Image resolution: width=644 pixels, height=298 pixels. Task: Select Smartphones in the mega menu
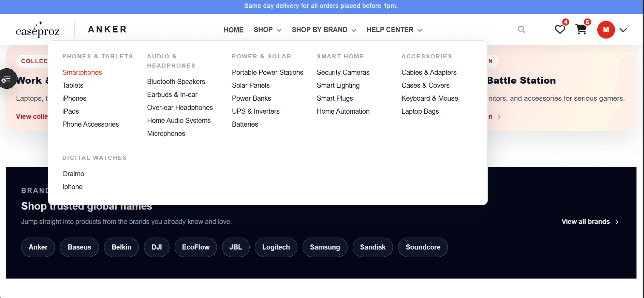82,72
